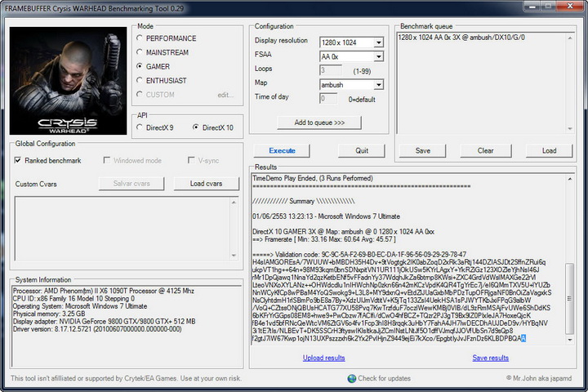The image size is (588, 392).
Task: Click the edit... link for custom mode
Action: [x=225, y=95]
